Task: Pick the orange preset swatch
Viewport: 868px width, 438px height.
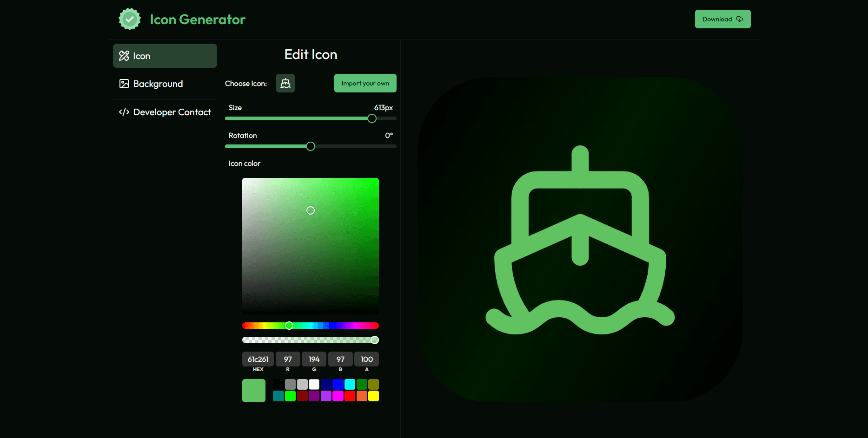Action: pyautogui.click(x=362, y=396)
